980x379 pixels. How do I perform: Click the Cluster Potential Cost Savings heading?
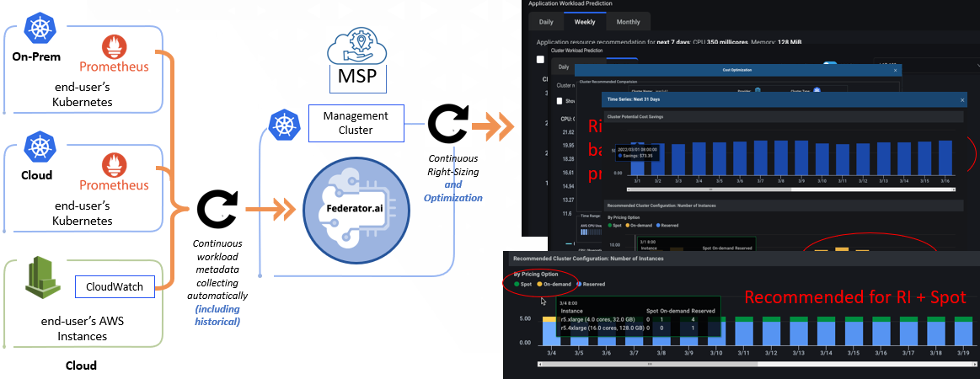pos(635,116)
